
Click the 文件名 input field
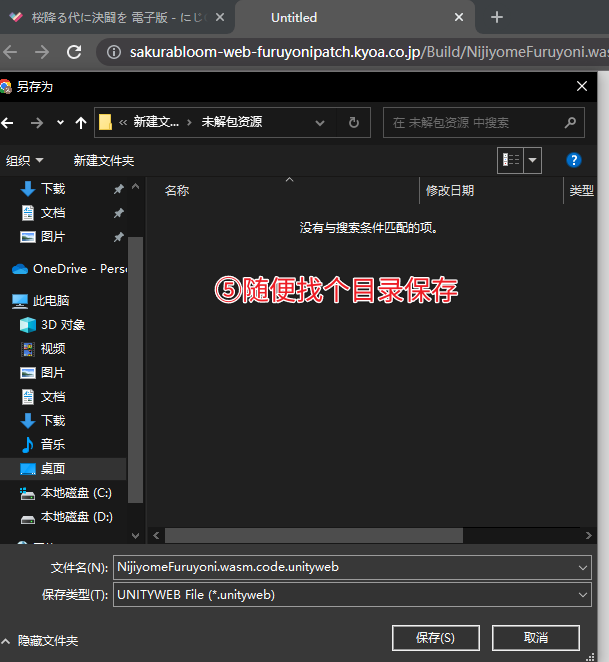352,567
